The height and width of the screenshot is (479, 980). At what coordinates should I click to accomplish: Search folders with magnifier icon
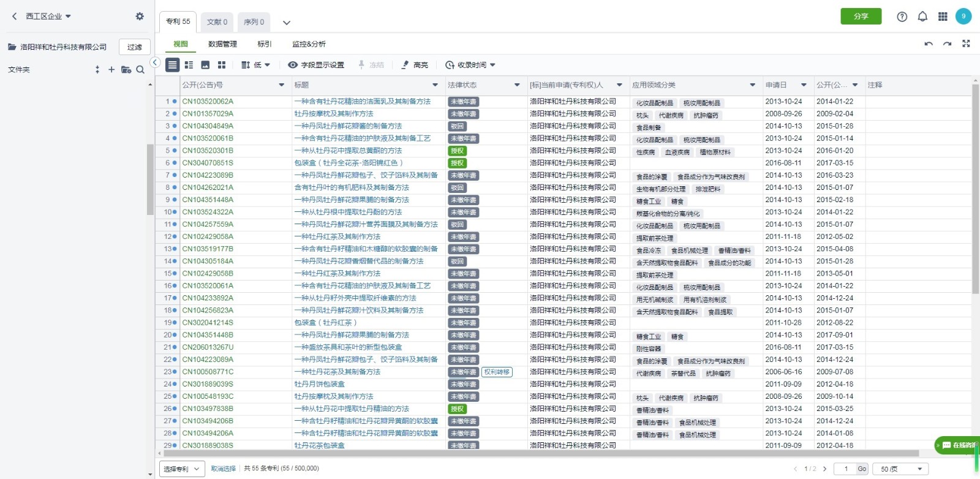click(140, 69)
